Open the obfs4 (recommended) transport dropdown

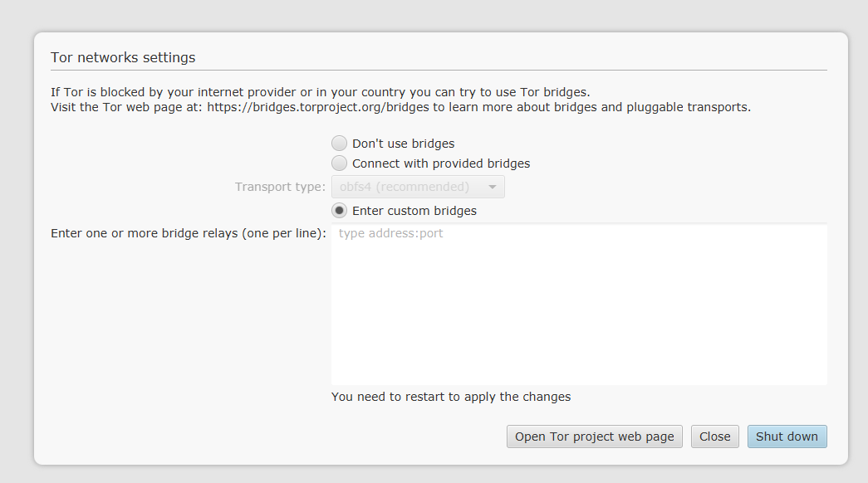(418, 187)
